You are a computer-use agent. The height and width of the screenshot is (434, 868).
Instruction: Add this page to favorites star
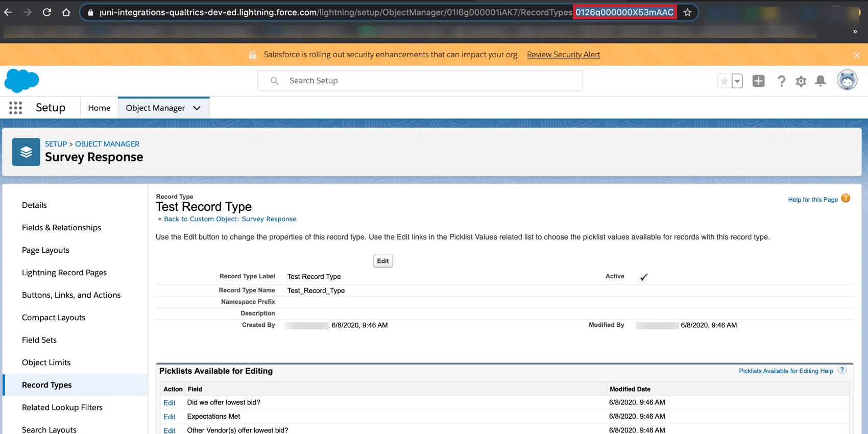(724, 81)
